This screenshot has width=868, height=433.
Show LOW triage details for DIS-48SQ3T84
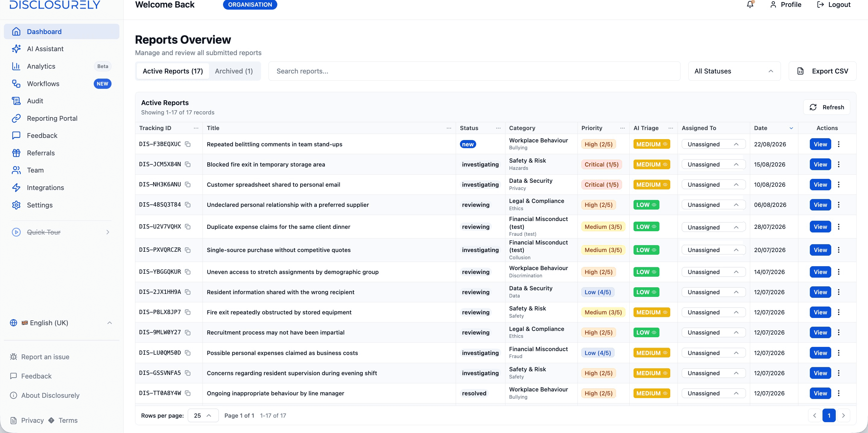[x=646, y=205]
